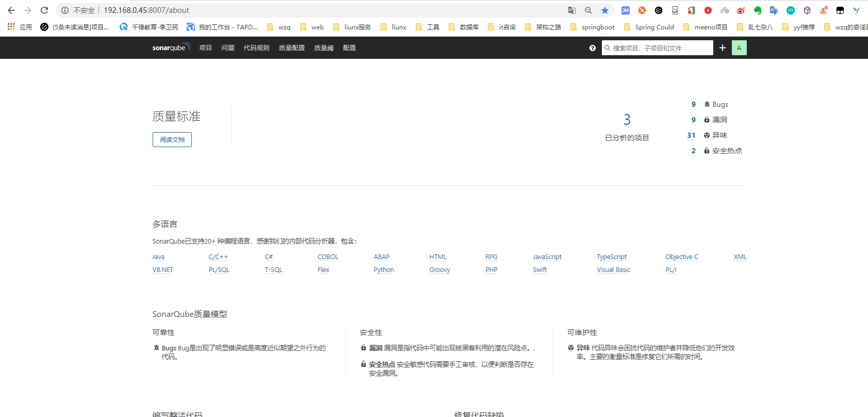This screenshot has width=868, height=417.
Task: Open the 配置 navigation menu
Action: pyautogui.click(x=350, y=48)
